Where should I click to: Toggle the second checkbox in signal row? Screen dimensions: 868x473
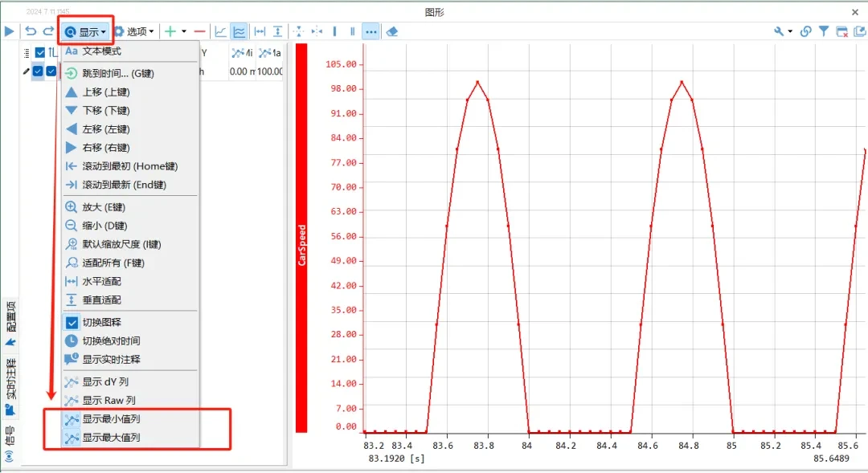[x=51, y=71]
